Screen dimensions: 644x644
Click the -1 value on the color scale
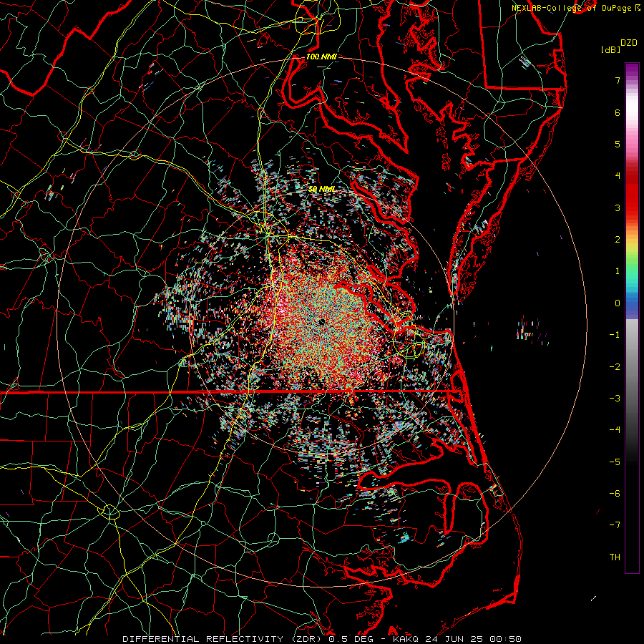pos(615,335)
